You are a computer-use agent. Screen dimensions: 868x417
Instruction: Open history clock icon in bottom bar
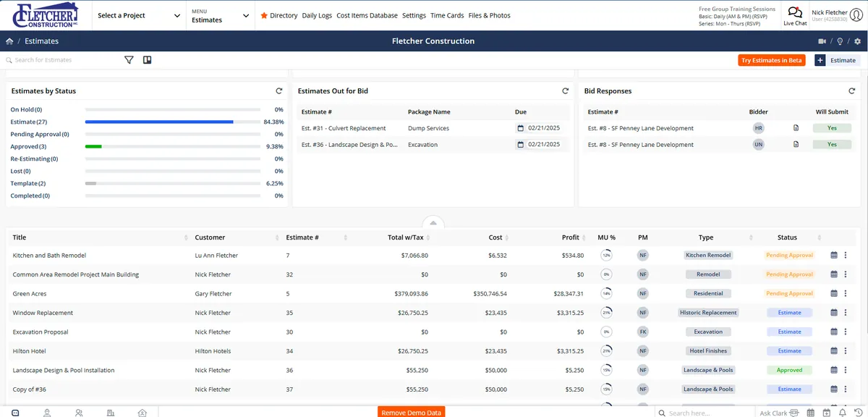point(857,413)
